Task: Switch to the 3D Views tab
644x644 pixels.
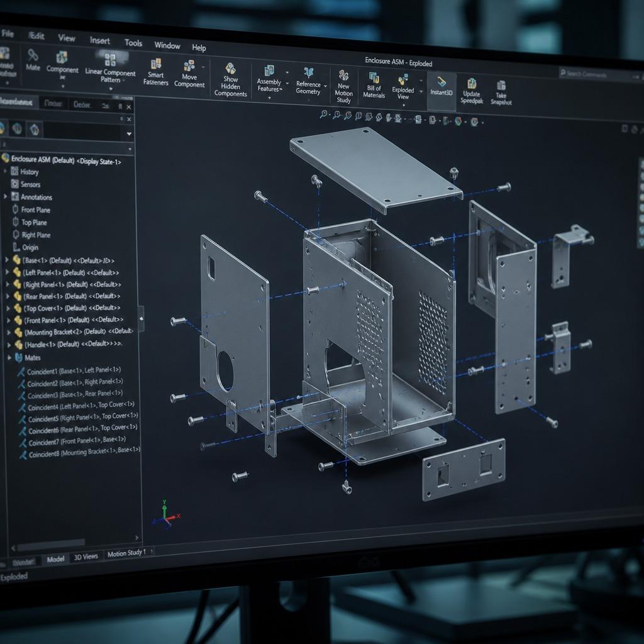Action: tap(86, 557)
